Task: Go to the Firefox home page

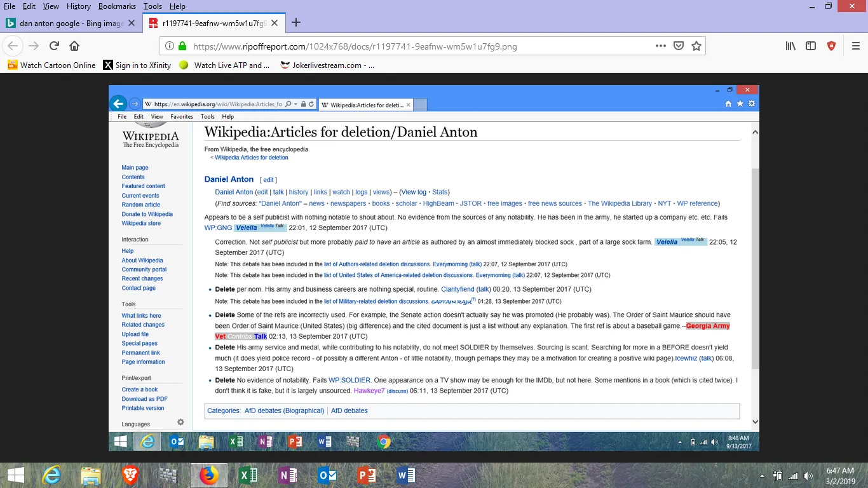Action: (74, 46)
